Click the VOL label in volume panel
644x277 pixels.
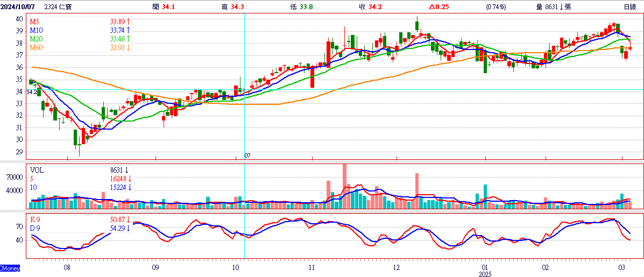tap(37, 170)
